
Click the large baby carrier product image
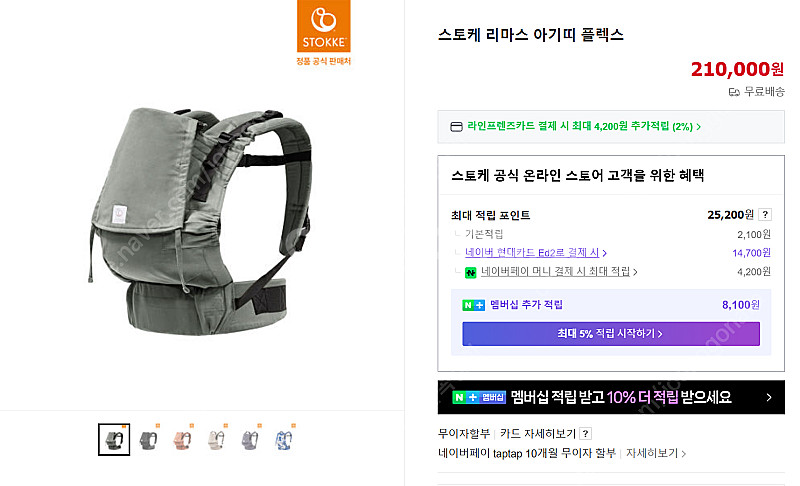(x=200, y=221)
